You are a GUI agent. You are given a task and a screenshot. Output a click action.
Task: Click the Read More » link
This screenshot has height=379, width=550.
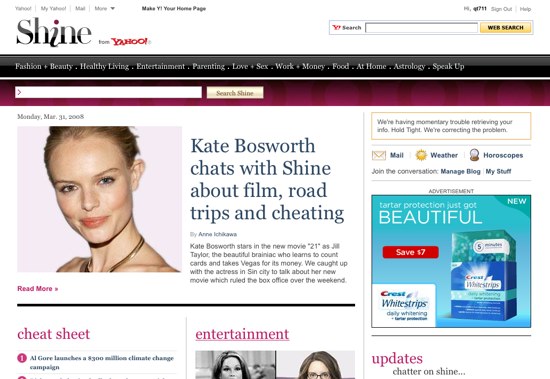[x=38, y=288]
